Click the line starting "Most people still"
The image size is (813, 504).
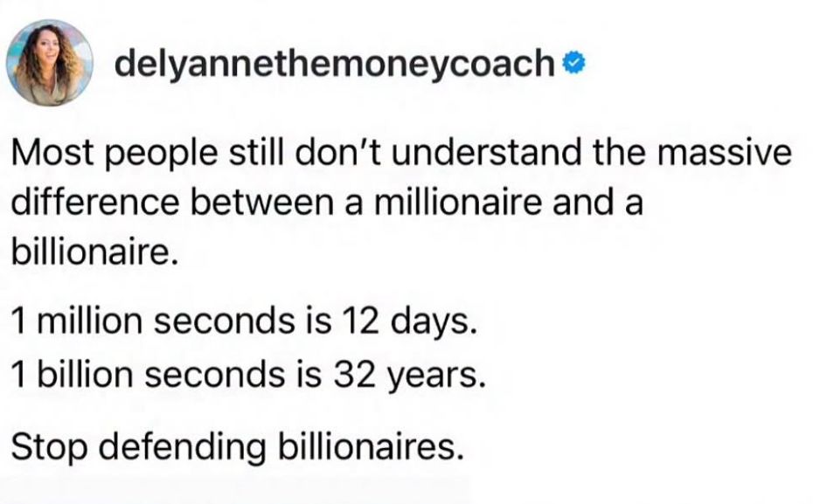pyautogui.click(x=401, y=154)
